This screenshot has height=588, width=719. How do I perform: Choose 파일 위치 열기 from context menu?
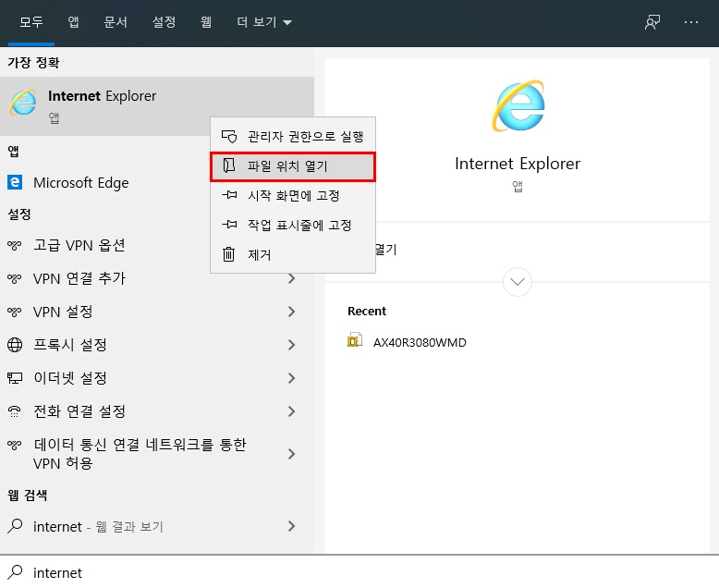[x=293, y=166]
